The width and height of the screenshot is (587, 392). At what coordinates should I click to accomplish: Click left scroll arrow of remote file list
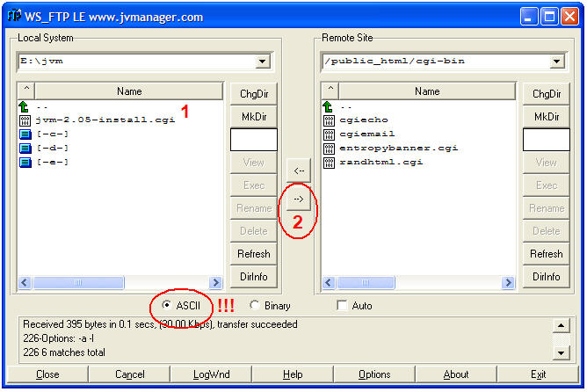coord(329,282)
